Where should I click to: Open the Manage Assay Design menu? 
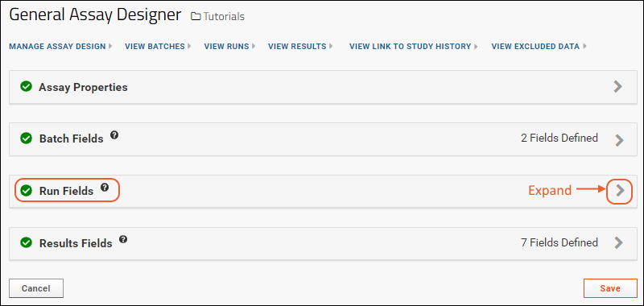point(61,47)
